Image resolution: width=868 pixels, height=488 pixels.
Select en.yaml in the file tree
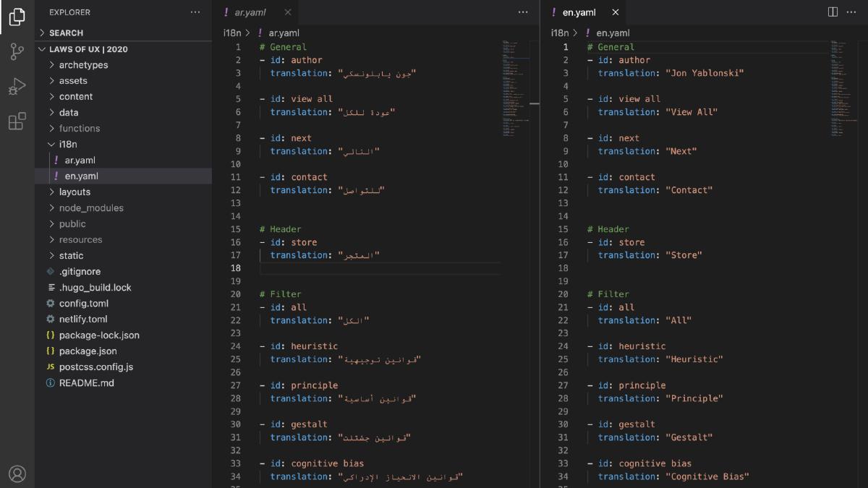pos(81,176)
